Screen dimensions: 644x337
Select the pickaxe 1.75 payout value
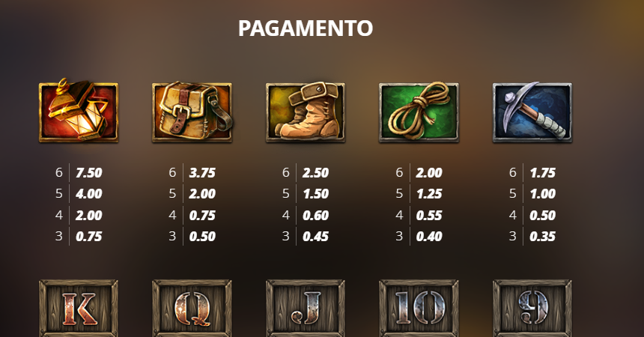tap(543, 172)
